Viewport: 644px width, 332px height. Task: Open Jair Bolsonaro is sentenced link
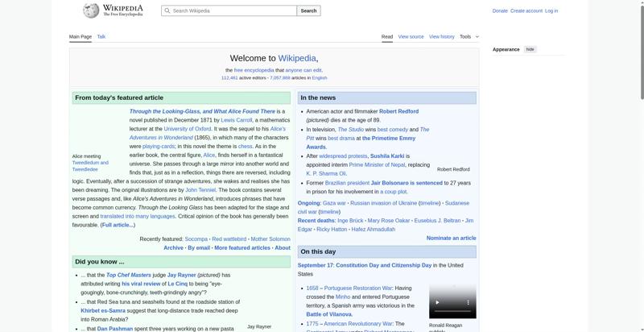click(x=407, y=183)
